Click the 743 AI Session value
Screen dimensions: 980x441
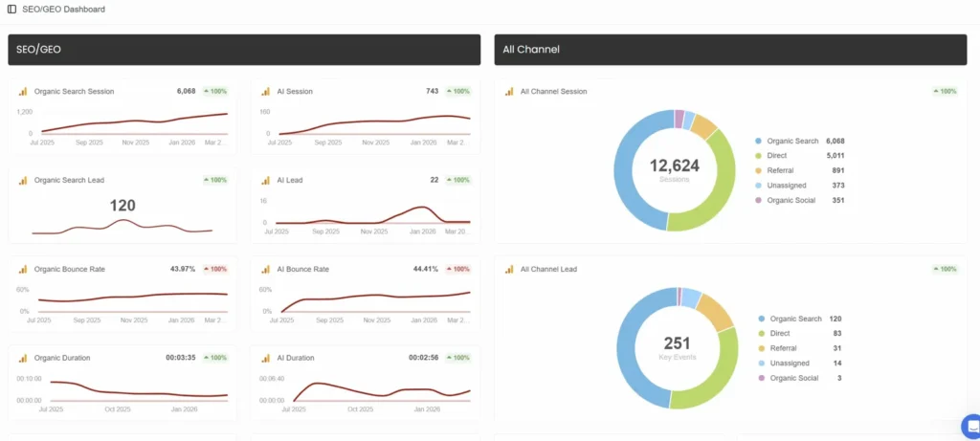click(x=433, y=91)
